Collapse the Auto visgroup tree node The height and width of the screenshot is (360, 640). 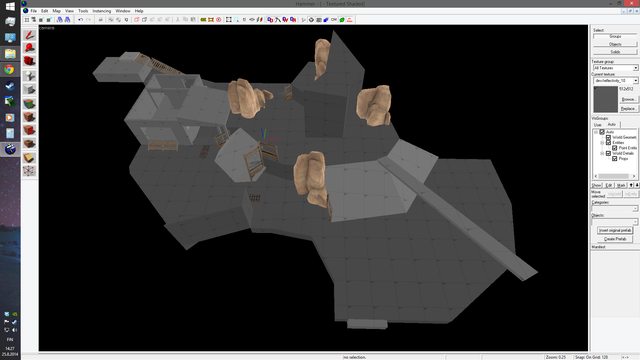coord(596,132)
